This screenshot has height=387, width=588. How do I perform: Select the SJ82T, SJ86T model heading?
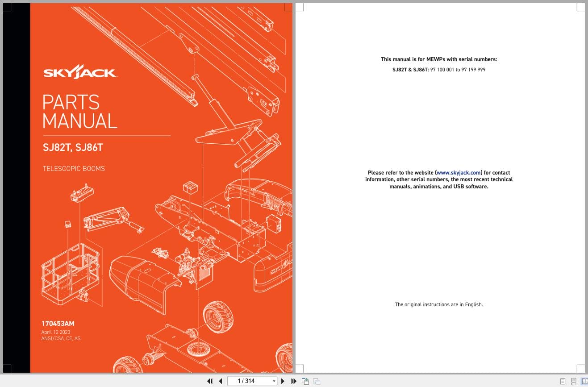click(73, 147)
